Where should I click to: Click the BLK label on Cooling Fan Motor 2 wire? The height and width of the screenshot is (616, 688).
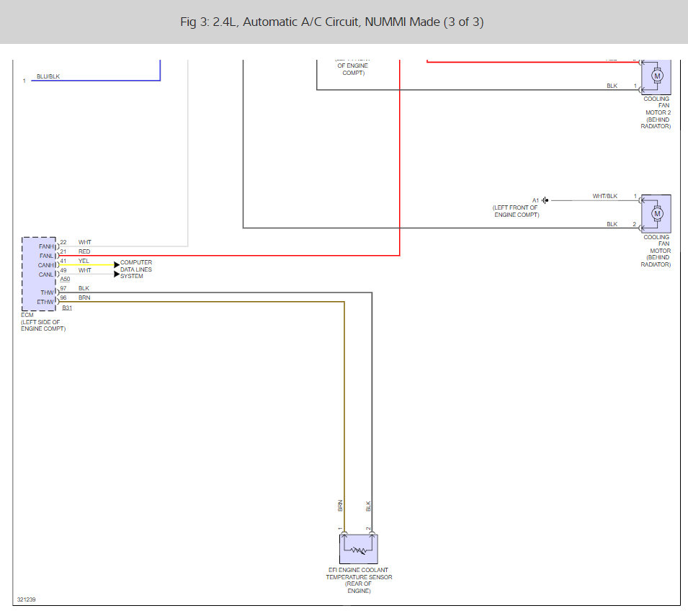click(x=612, y=86)
